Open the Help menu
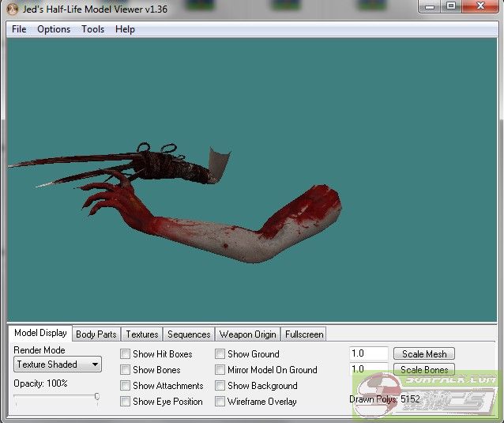 [125, 29]
